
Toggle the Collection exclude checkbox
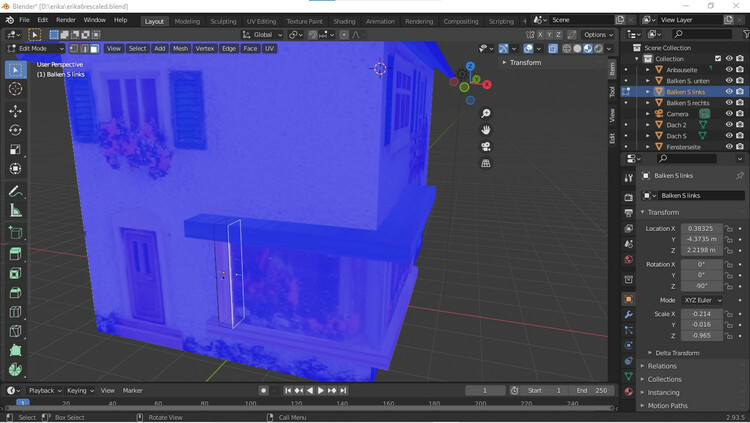click(716, 59)
